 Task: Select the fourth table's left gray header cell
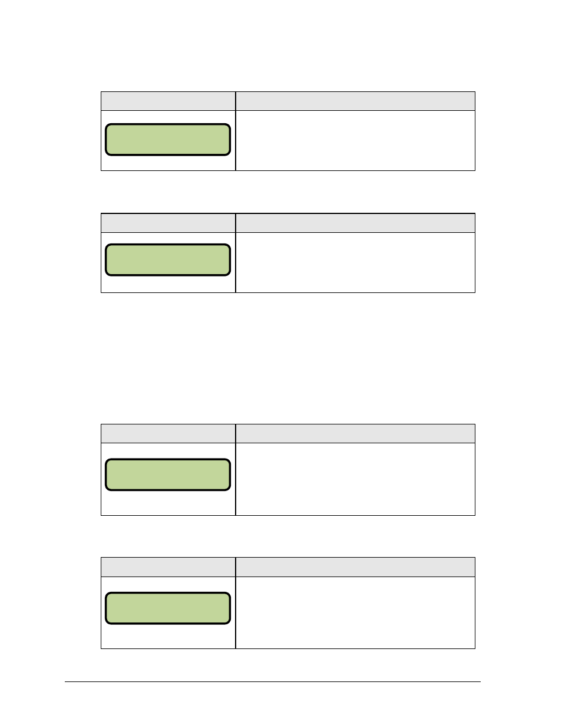pyautogui.click(x=168, y=567)
